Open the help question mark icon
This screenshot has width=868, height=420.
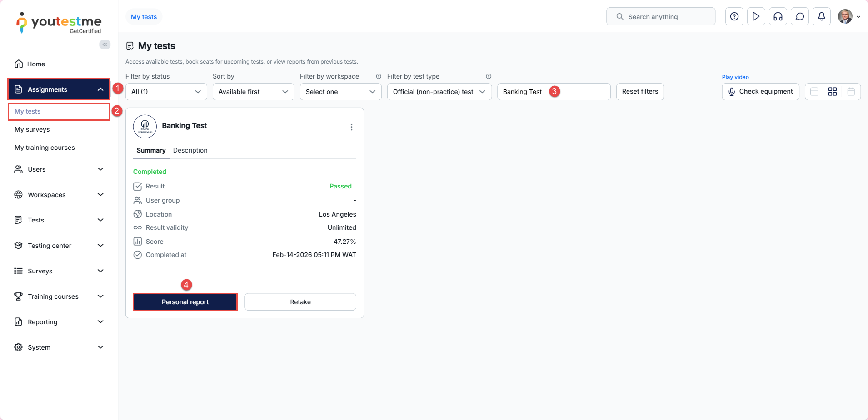734,17
